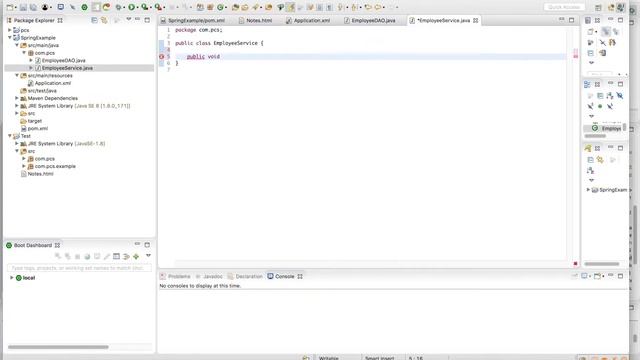Image resolution: width=640 pixels, height=360 pixels.
Task: Click the Outline panel tab icon
Action: click(x=587, y=84)
